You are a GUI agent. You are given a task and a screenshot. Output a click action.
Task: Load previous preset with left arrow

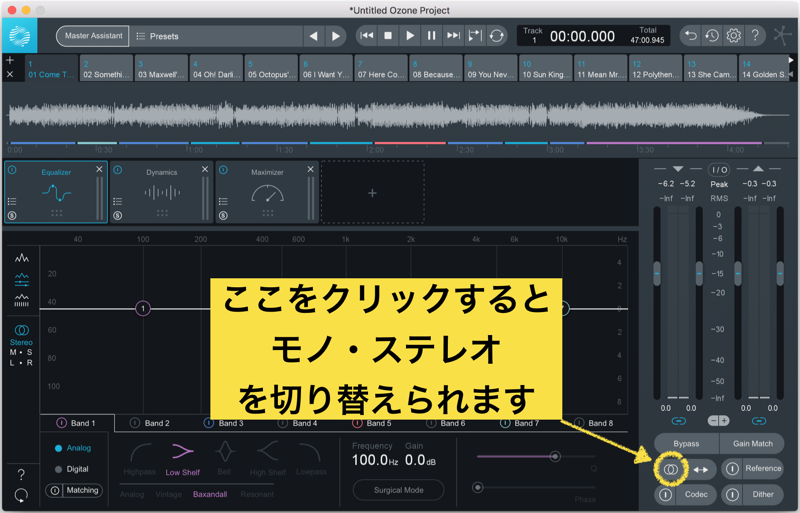tap(314, 36)
